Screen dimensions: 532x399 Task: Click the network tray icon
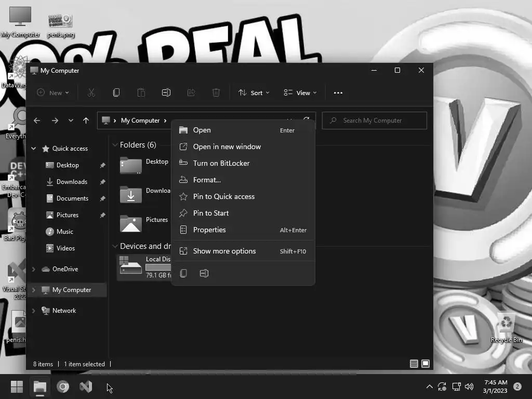pyautogui.click(x=456, y=387)
